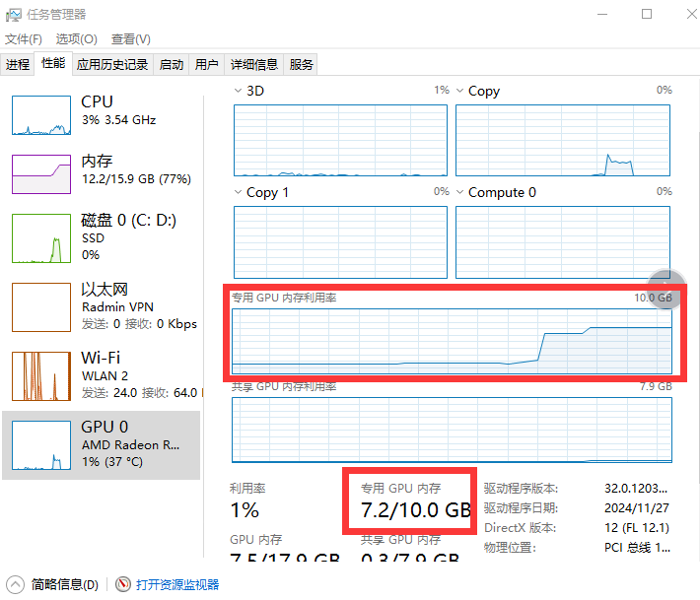
Task: Select the 内存 memory usage thumbnail
Action: 40,174
